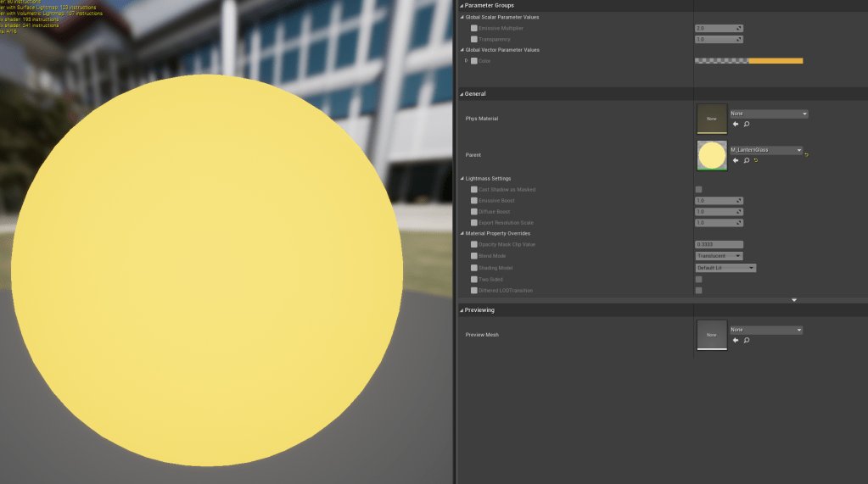The height and width of the screenshot is (484, 868).
Task: Enable the Emissive Multiplier override checkbox
Action: 474,28
